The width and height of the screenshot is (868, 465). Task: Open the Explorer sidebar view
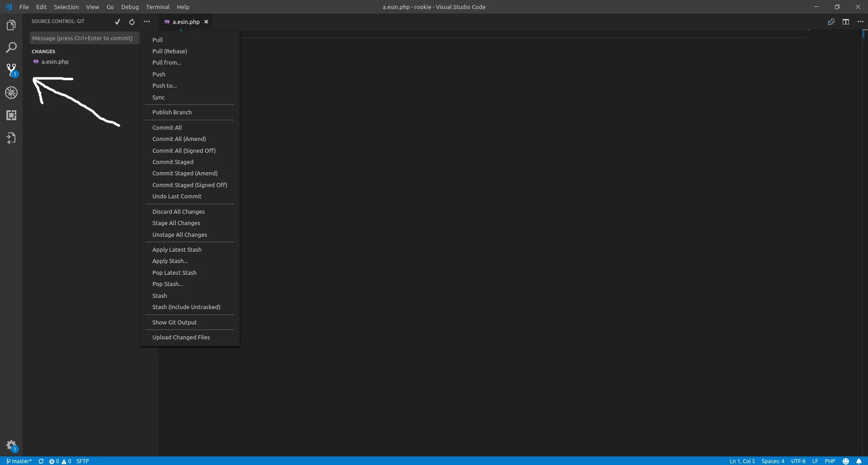click(11, 25)
